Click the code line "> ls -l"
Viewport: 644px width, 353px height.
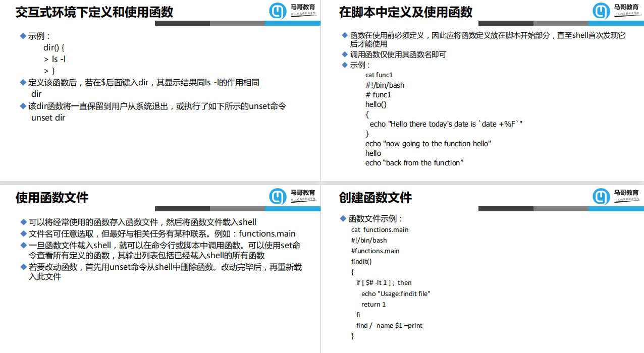55,60
